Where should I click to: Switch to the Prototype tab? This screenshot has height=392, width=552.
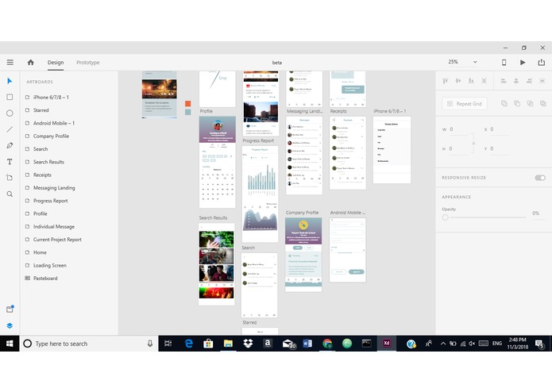click(87, 62)
